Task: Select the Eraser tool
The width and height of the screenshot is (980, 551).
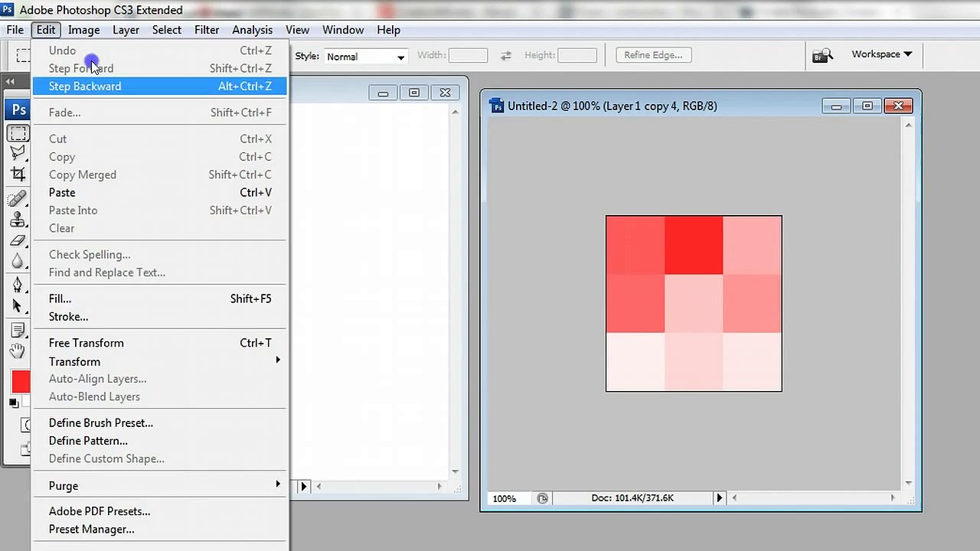Action: point(18,240)
